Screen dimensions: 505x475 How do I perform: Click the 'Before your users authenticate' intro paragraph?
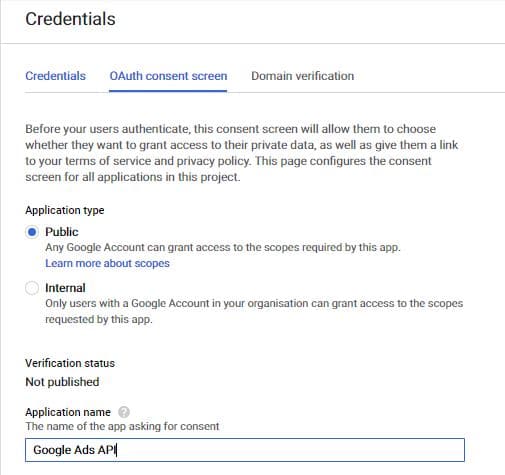(242, 153)
